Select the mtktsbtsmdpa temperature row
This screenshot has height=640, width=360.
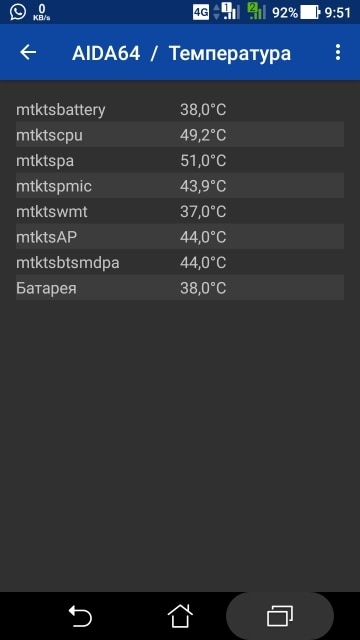click(x=180, y=262)
